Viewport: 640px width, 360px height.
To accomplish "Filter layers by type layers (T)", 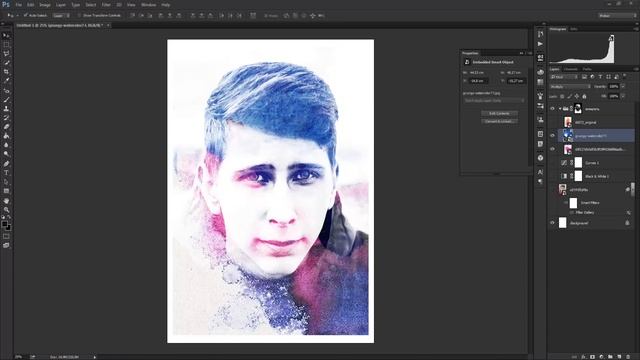I will pos(600,77).
